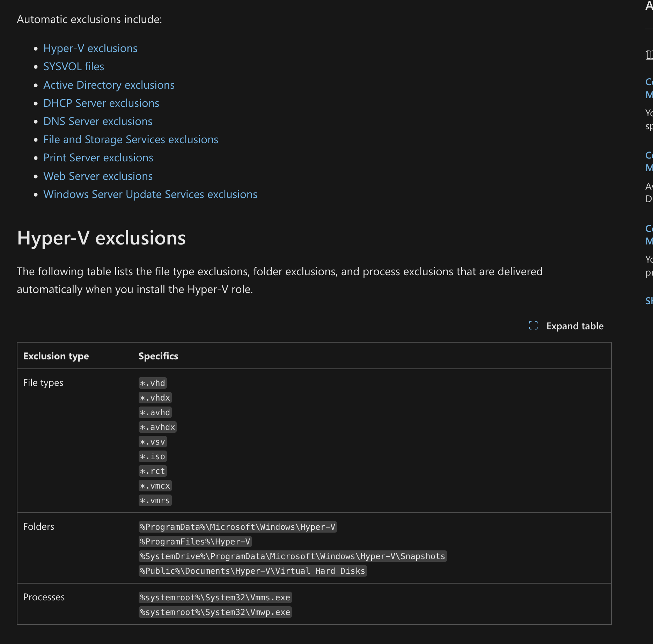Click the *.avhdx file type
Screen dimensions: 653x644
157,427
